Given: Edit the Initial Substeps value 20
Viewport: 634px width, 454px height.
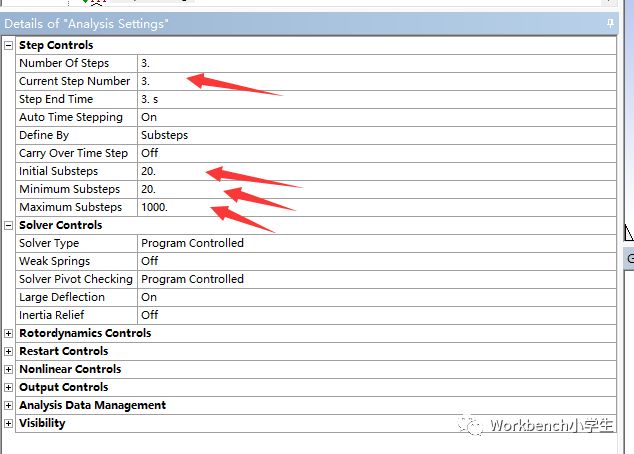Looking at the screenshot, I should tap(377, 171).
